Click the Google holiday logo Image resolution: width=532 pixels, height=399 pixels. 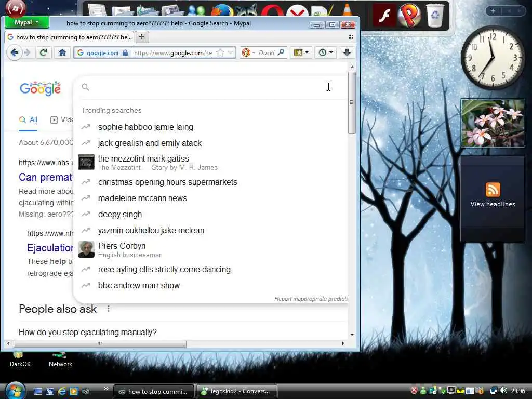point(41,89)
